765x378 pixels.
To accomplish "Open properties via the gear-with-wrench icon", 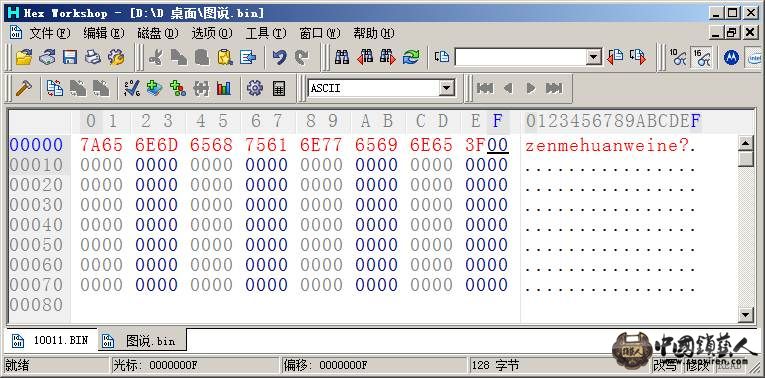I will [x=116, y=58].
